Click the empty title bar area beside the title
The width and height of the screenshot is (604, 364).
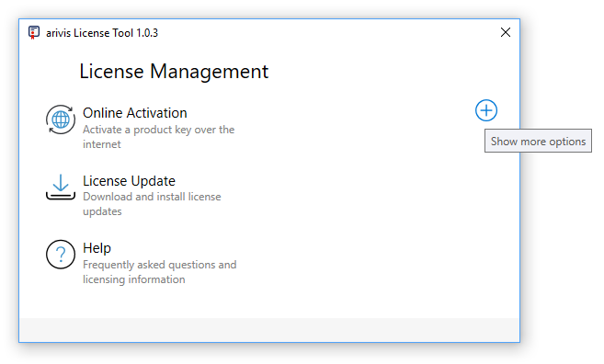click(x=327, y=33)
